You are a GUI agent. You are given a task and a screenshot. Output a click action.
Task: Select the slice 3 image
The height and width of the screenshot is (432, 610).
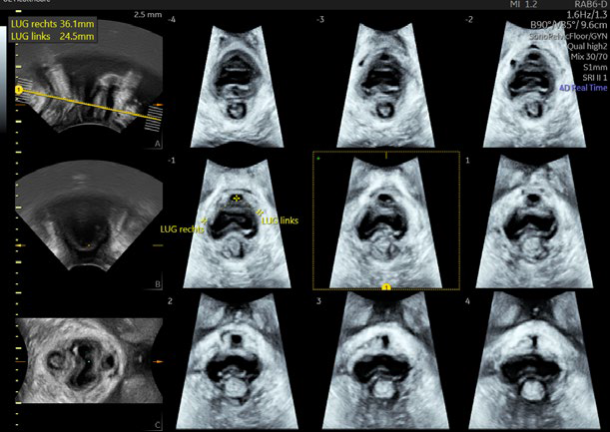(x=385, y=358)
